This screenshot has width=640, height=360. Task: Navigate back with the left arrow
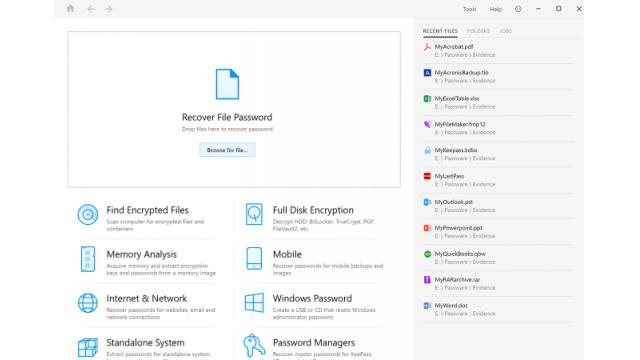click(91, 9)
